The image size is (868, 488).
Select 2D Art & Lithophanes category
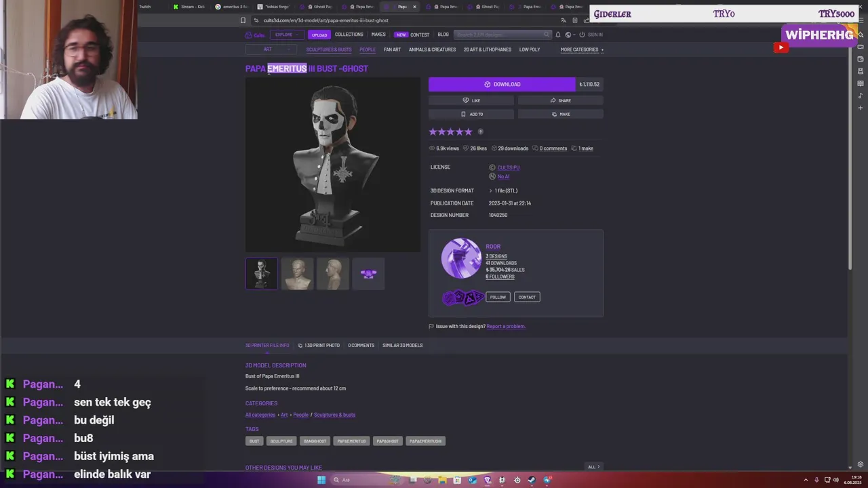488,49
